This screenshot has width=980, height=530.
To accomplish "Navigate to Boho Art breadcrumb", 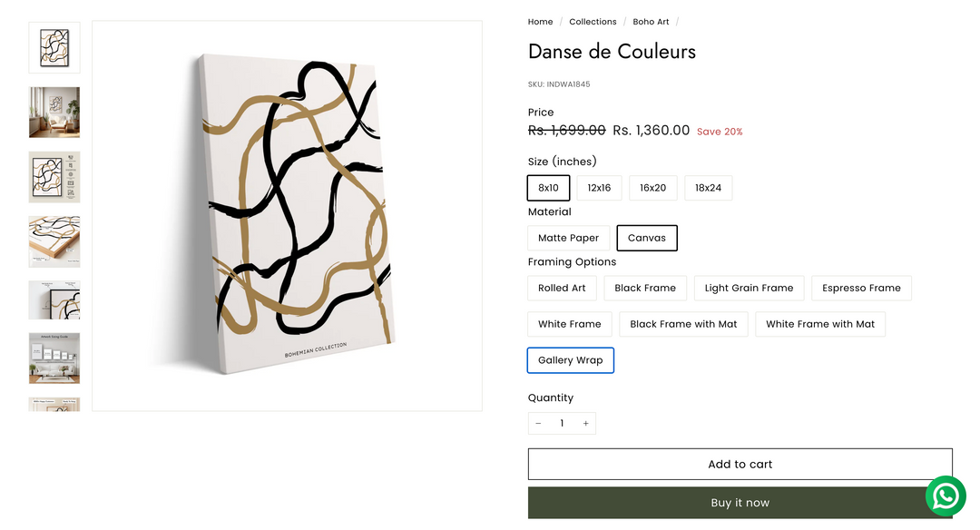I will (651, 22).
